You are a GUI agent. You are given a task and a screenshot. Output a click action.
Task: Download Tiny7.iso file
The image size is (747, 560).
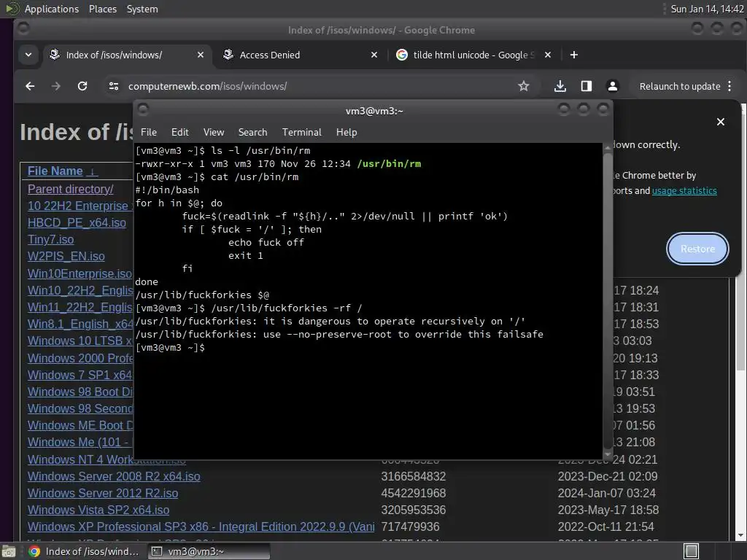(50, 239)
